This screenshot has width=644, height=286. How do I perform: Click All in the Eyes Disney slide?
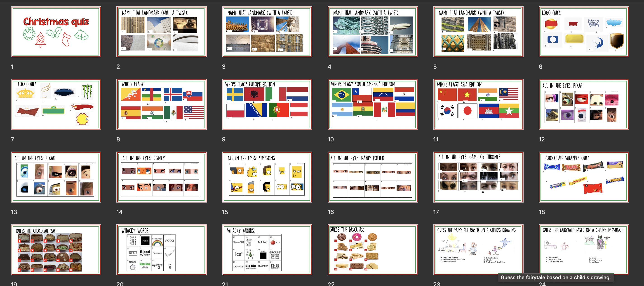[161, 177]
